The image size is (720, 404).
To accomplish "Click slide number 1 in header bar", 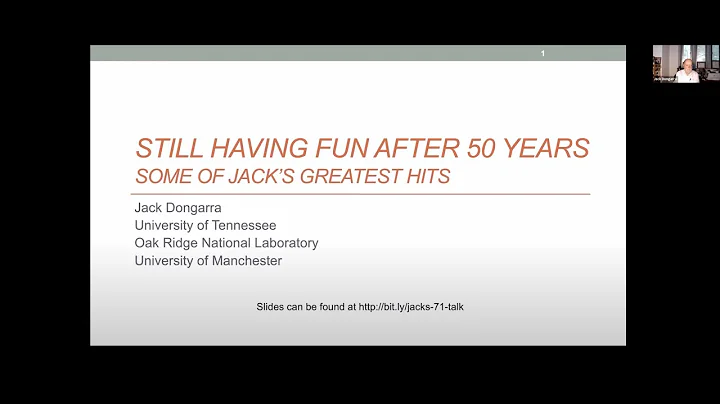I will coord(543,53).
